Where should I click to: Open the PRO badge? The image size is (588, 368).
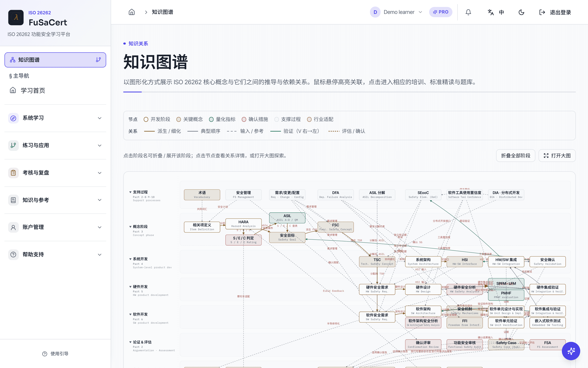point(441,12)
